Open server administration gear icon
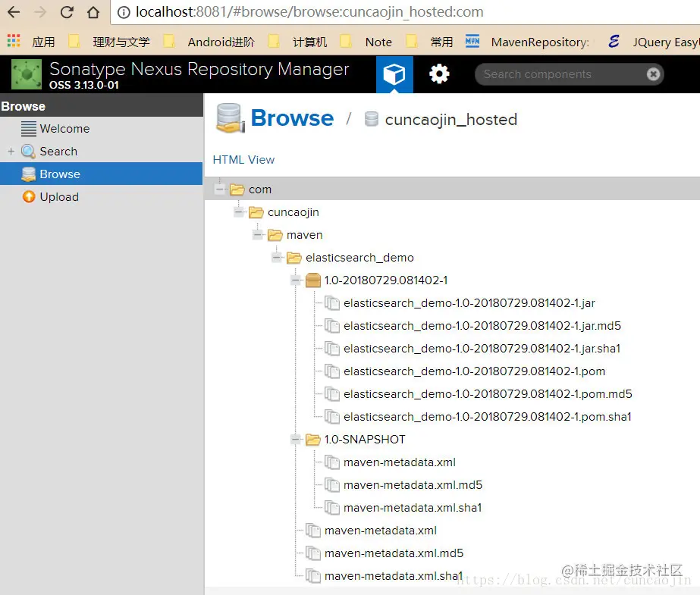 (439, 74)
